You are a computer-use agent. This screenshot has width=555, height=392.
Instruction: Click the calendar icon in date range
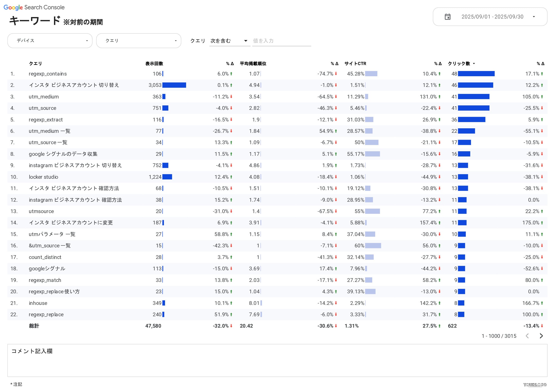[448, 17]
